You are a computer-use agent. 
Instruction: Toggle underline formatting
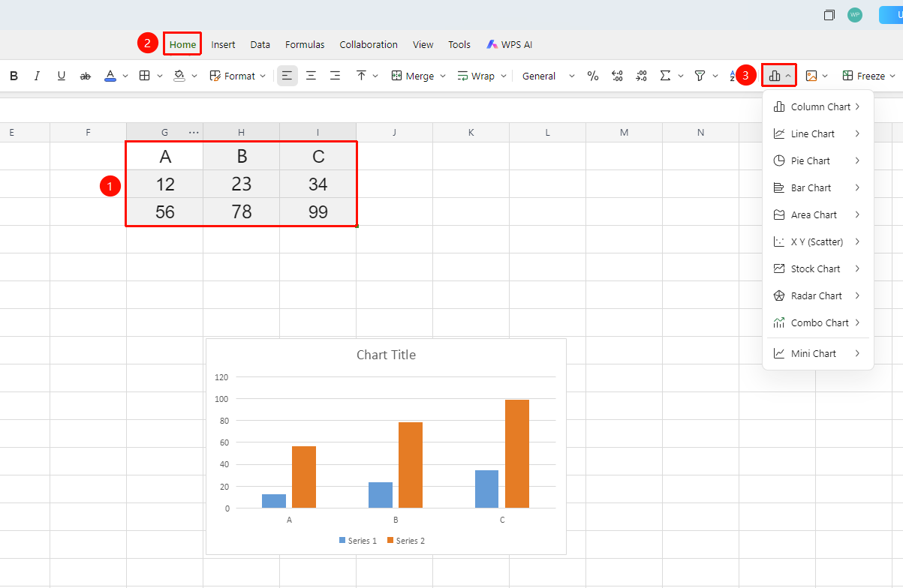pyautogui.click(x=62, y=76)
